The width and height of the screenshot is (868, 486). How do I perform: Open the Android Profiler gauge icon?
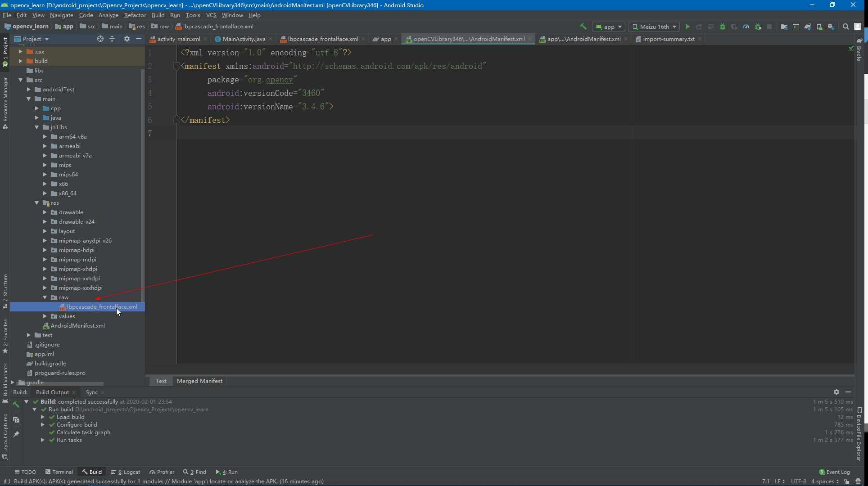[x=746, y=27]
